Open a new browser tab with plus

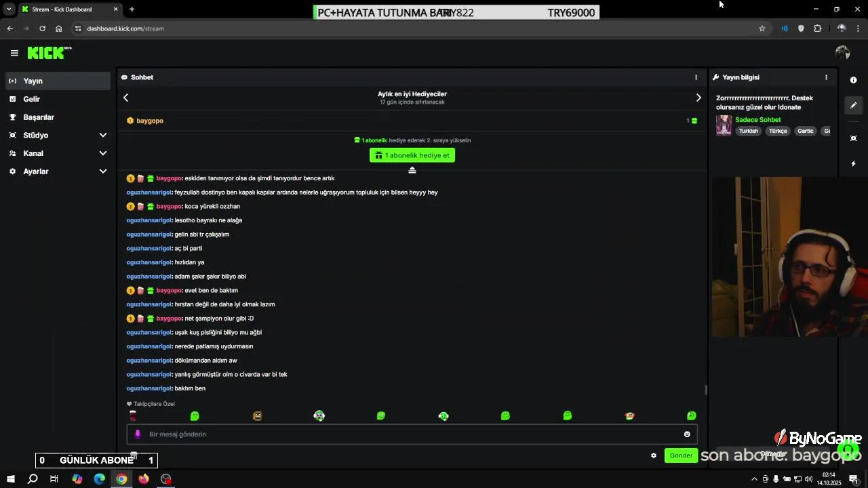[132, 9]
